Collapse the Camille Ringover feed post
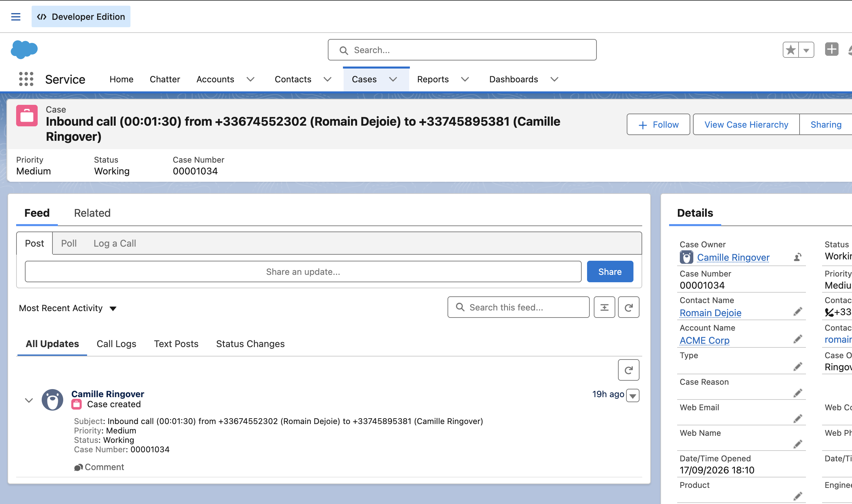852x504 pixels. coord(29,401)
